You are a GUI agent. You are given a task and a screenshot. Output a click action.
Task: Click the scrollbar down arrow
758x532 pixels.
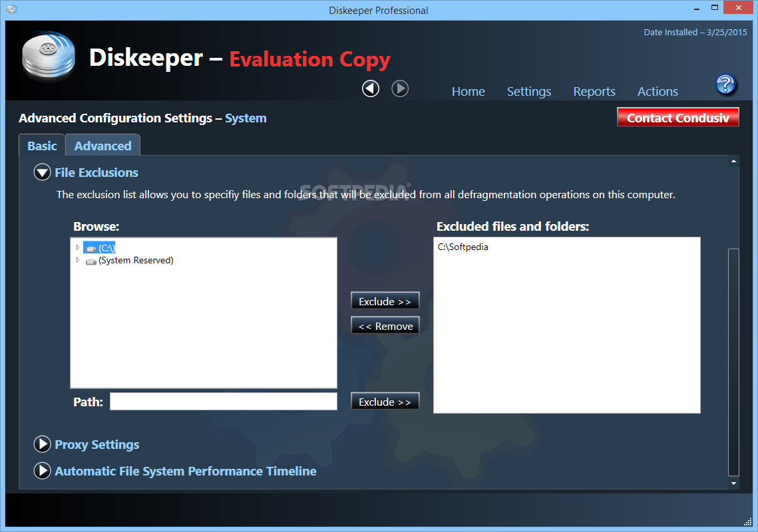733,483
